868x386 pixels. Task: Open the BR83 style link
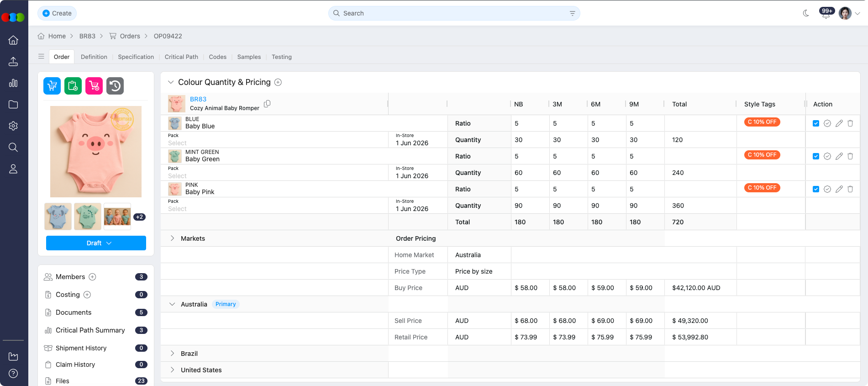198,99
